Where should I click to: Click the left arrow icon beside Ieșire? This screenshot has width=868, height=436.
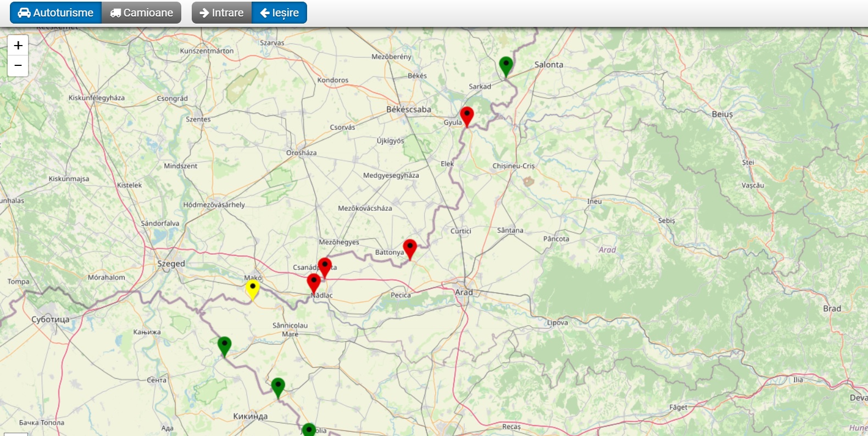265,13
